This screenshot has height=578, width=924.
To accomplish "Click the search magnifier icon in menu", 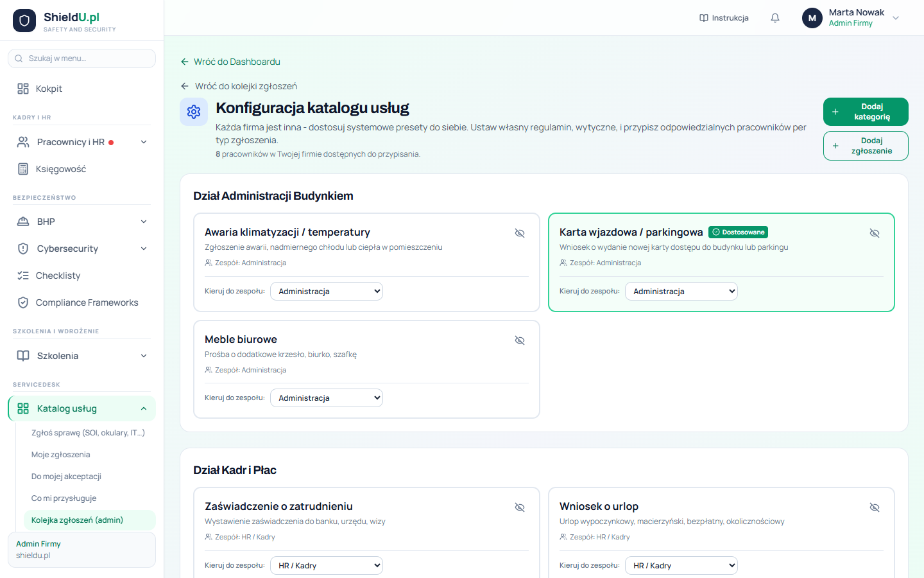I will tap(19, 58).
